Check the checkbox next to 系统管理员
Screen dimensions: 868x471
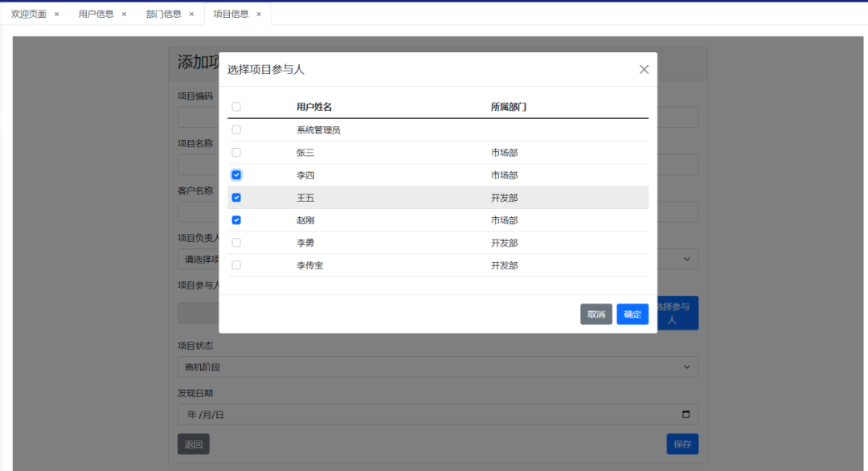235,129
